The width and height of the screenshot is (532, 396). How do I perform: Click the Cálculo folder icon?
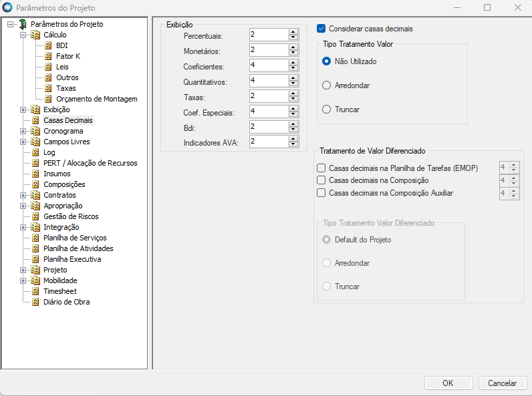(x=35, y=35)
